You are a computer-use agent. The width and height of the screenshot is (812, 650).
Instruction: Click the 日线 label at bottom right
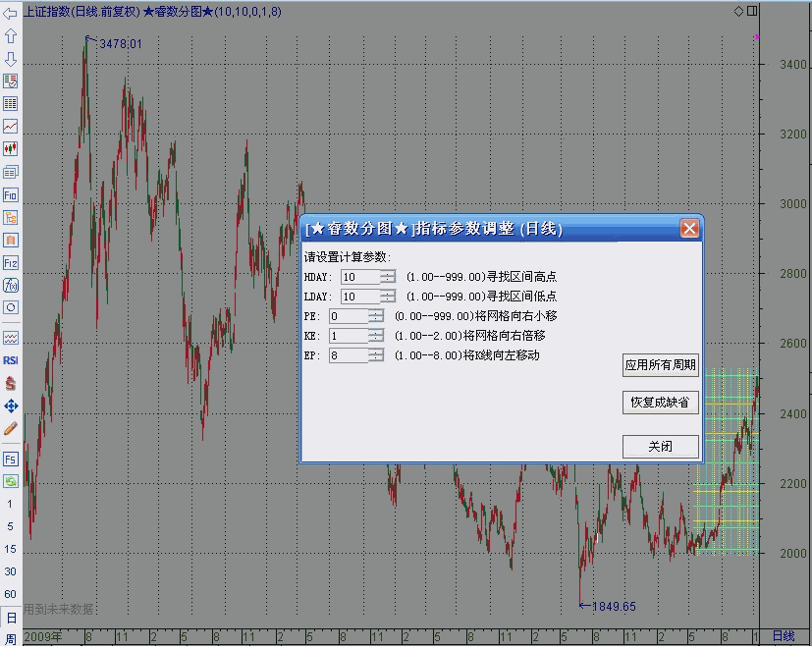(x=784, y=636)
